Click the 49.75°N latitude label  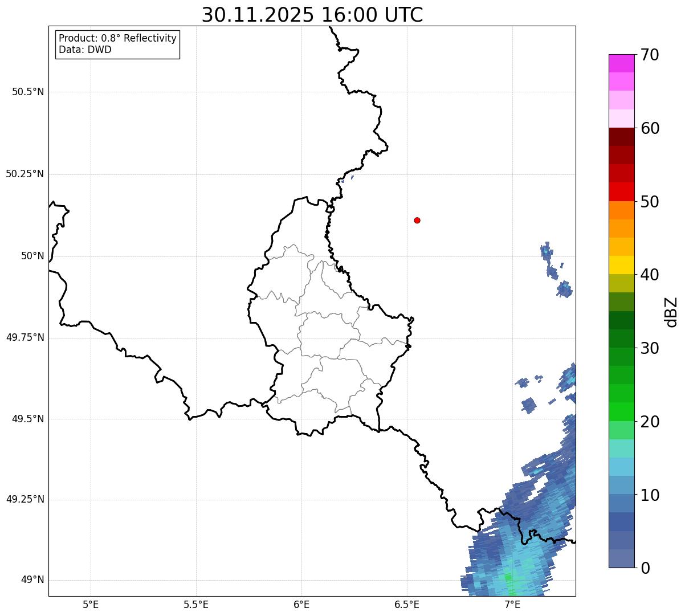pos(25,337)
